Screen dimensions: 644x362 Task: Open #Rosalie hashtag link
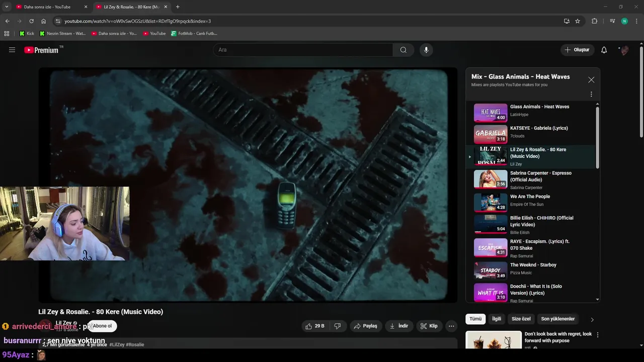pyautogui.click(x=135, y=344)
